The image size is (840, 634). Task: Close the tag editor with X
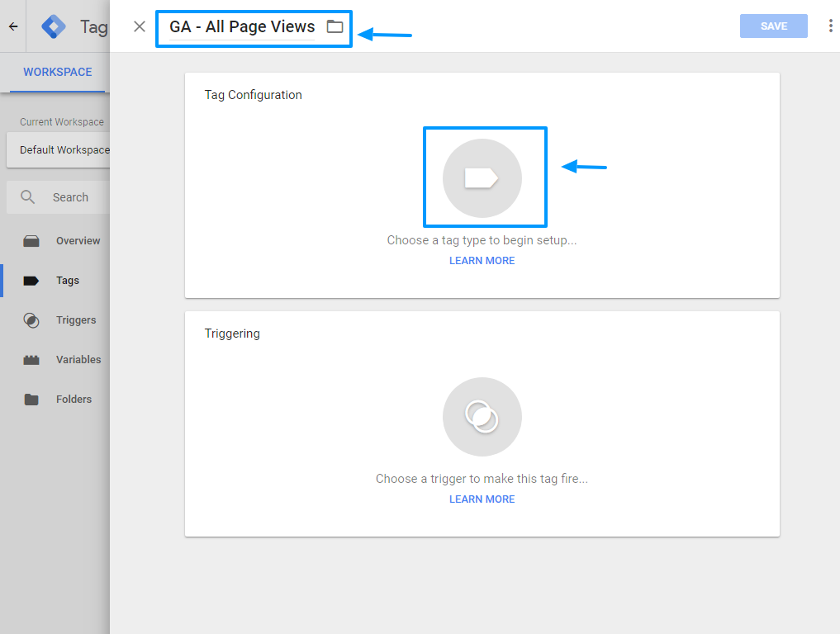[140, 26]
